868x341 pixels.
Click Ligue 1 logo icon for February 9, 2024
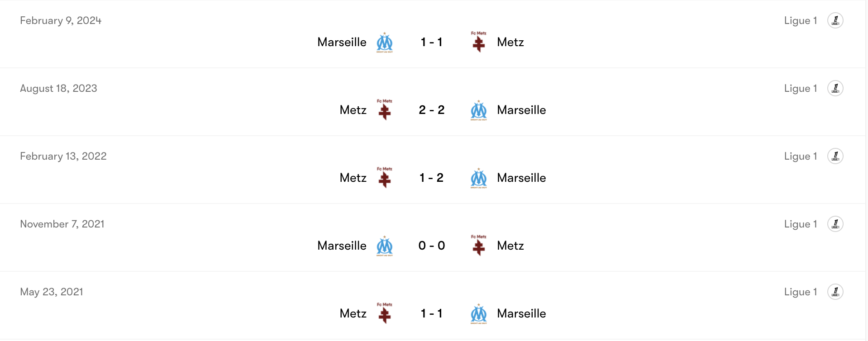point(835,21)
